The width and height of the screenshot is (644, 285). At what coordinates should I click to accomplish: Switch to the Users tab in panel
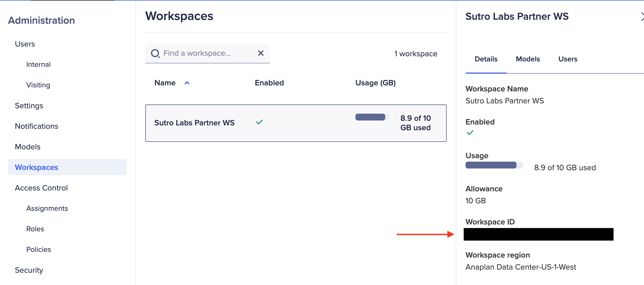(x=568, y=59)
